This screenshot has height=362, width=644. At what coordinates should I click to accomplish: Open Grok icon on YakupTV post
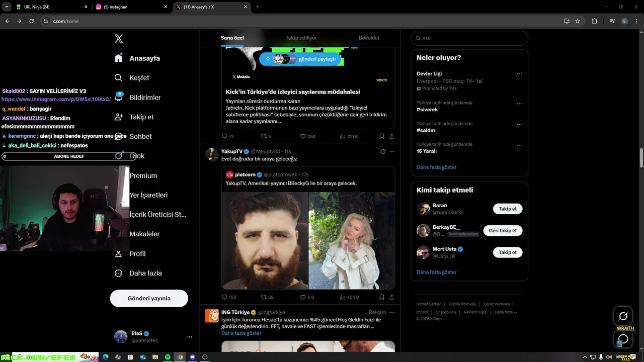pos(383,151)
